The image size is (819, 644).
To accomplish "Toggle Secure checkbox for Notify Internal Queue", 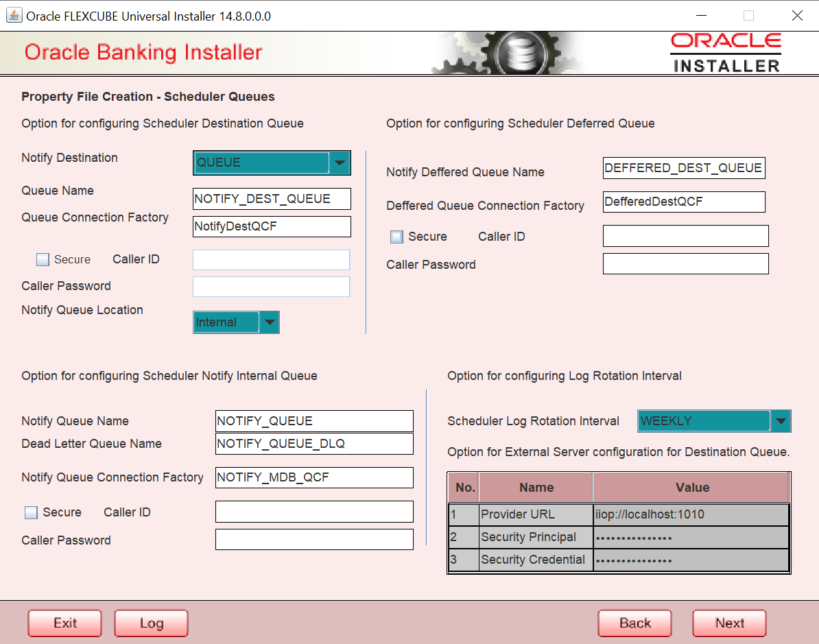I will 32,513.
